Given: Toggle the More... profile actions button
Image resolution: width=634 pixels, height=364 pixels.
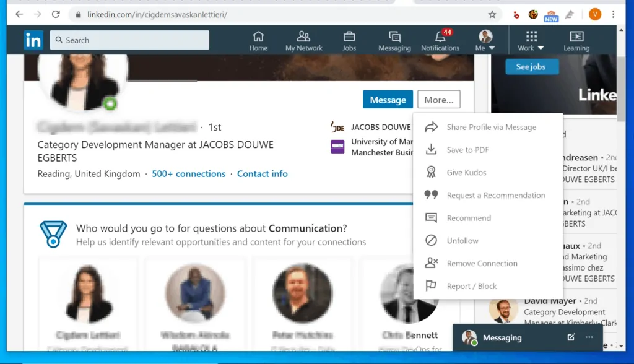Looking at the screenshot, I should (x=439, y=100).
